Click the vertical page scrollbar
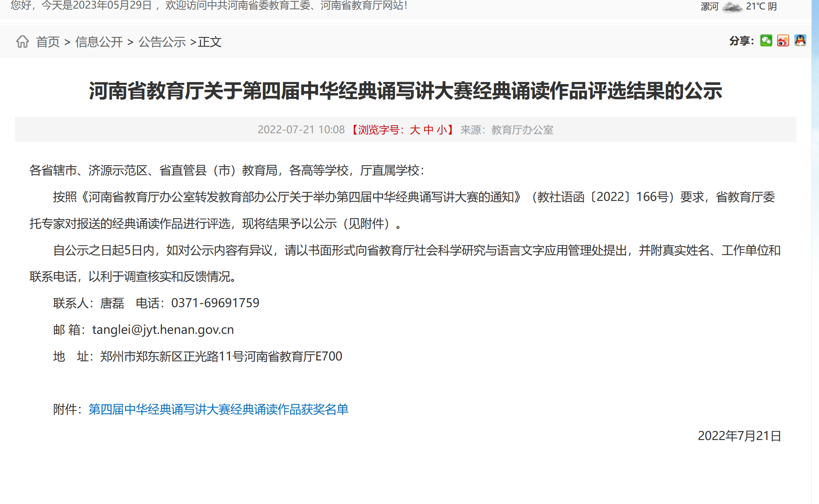 815,252
